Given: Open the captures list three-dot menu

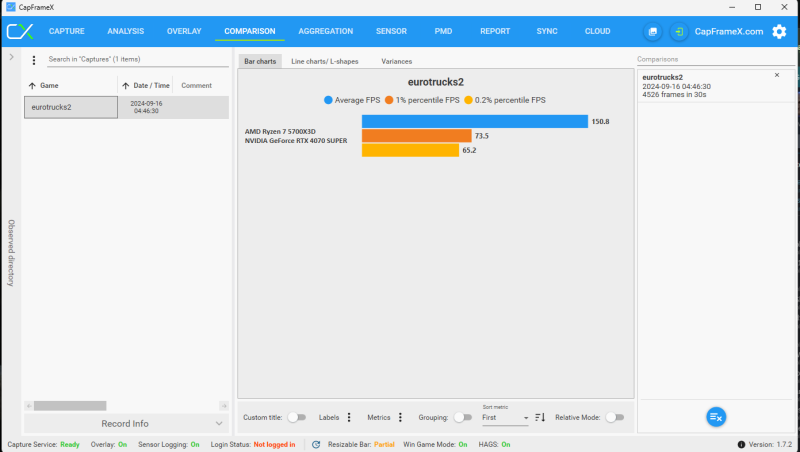Looking at the screenshot, I should pyautogui.click(x=34, y=60).
